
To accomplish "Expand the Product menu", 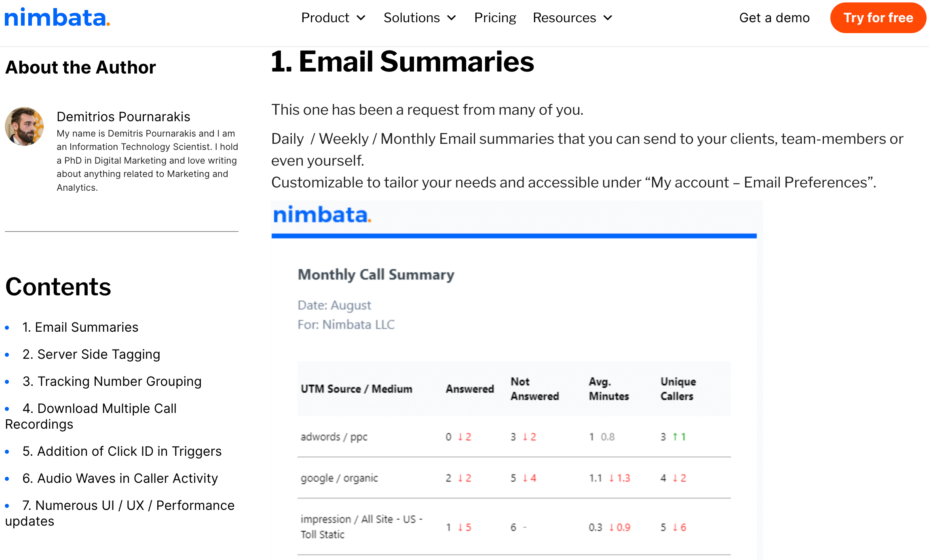I will point(334,18).
